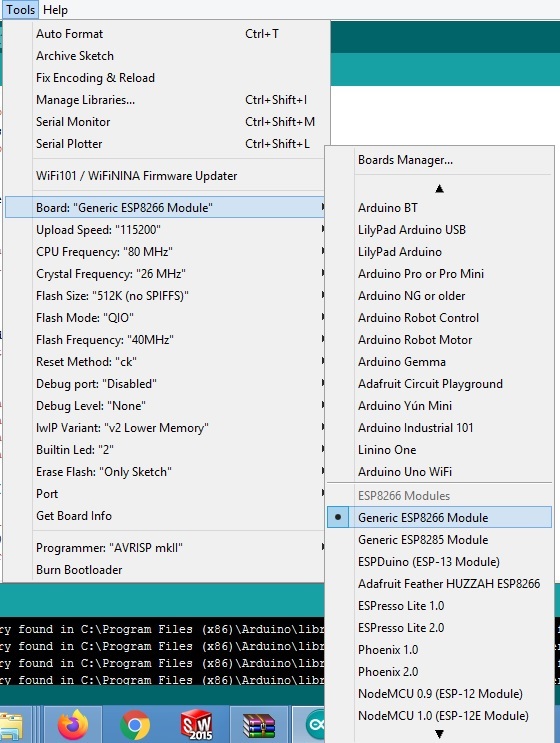560x743 pixels.
Task: Select Arduino Pro or Pro Mini
Action: [439, 274]
